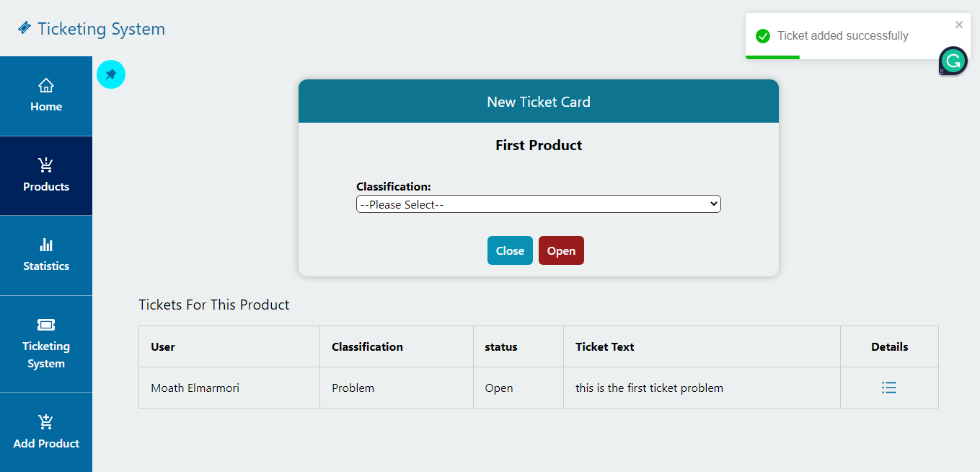980x472 pixels.
Task: Toggle the sidebar pin button
Action: [111, 74]
